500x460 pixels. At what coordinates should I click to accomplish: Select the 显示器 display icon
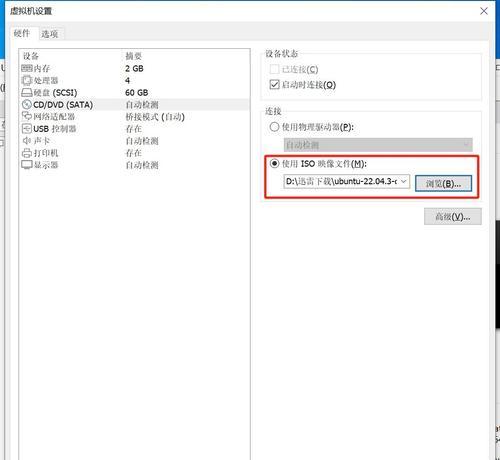point(27,165)
